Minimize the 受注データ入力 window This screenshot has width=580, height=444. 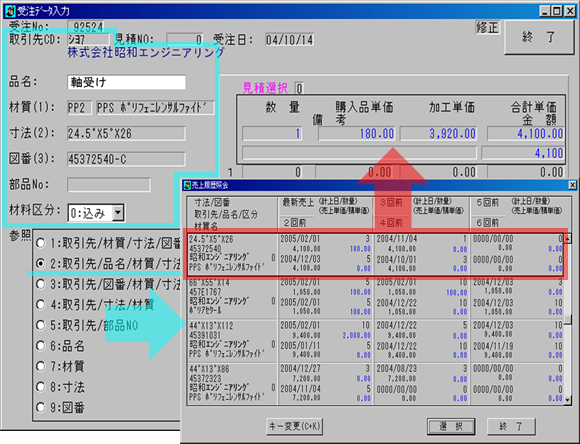tap(545, 11)
